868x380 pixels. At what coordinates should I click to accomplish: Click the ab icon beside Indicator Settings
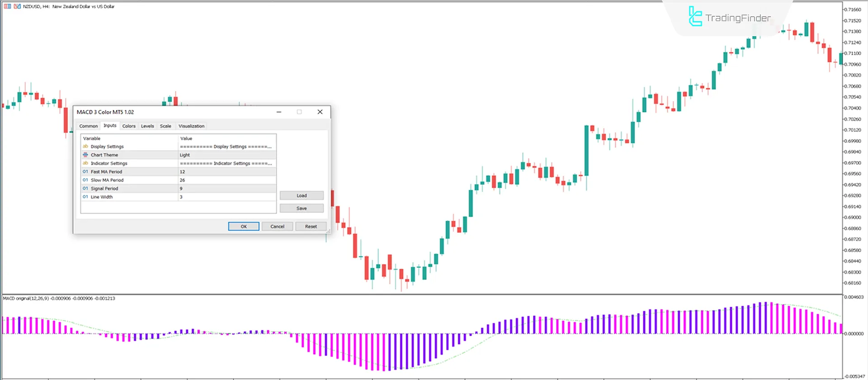pos(85,163)
